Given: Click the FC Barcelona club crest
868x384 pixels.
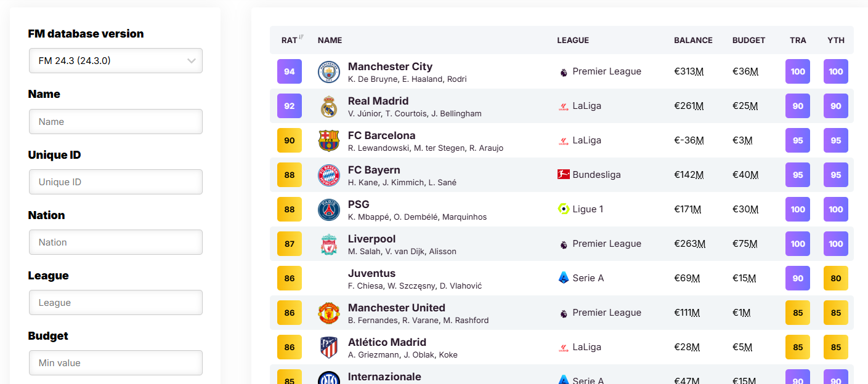Looking at the screenshot, I should (x=329, y=141).
